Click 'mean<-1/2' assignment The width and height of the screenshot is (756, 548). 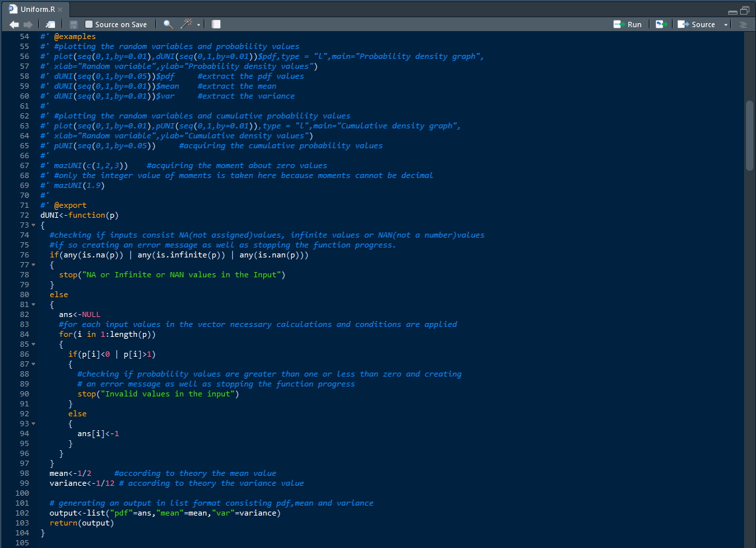point(70,473)
